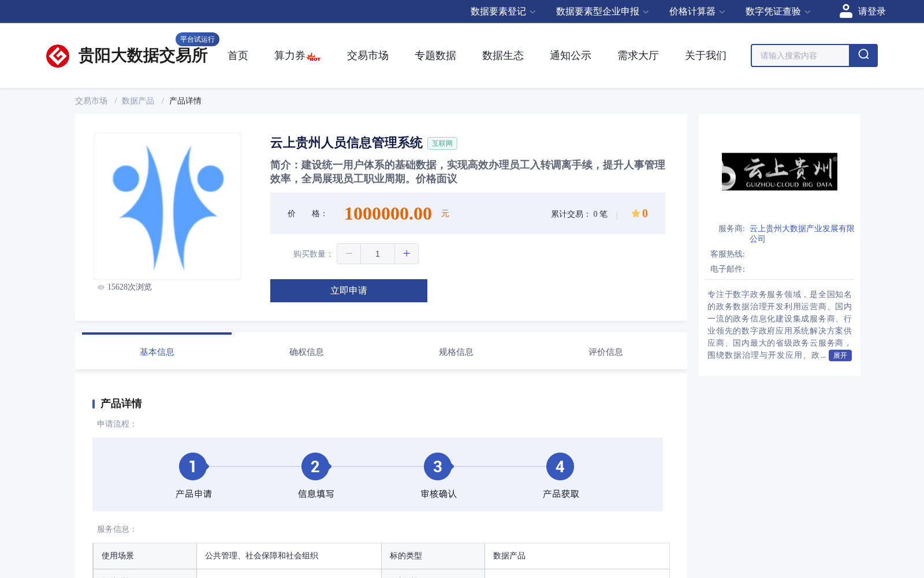Screen dimensions: 924x578
Task: Click 使用场景 table header cell
Action: (x=145, y=556)
